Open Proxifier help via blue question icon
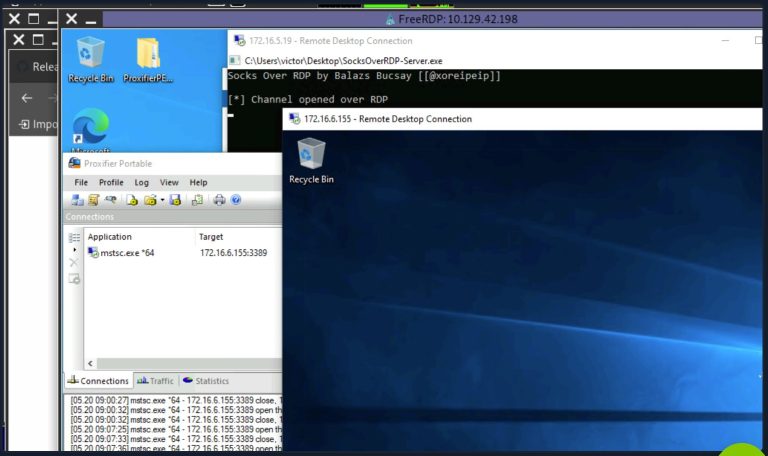 pyautogui.click(x=236, y=200)
